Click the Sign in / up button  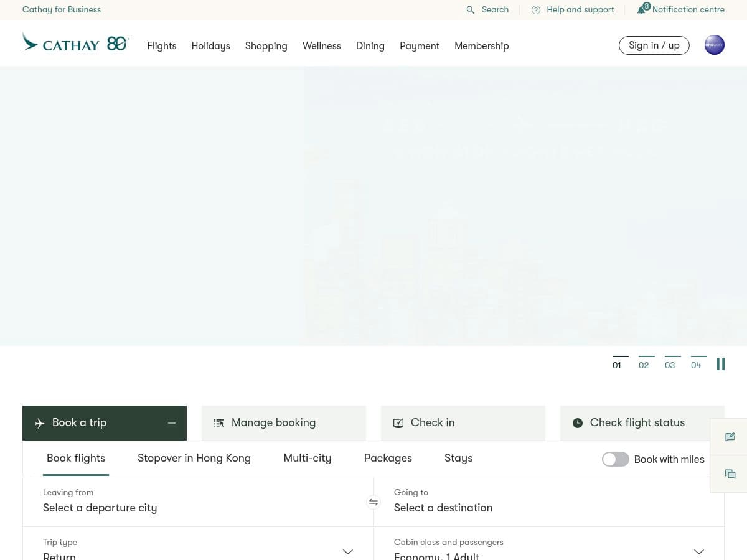pyautogui.click(x=654, y=45)
